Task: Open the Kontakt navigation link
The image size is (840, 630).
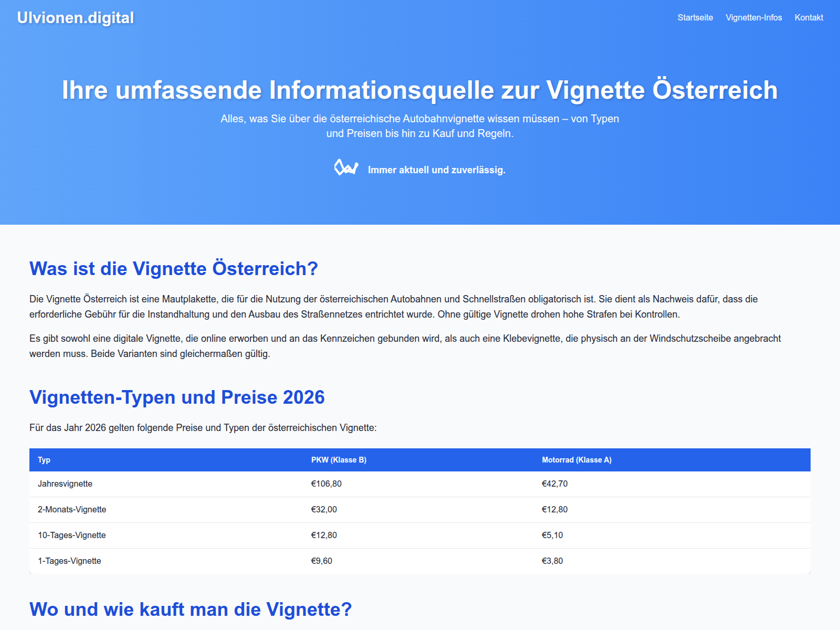Action: point(808,18)
